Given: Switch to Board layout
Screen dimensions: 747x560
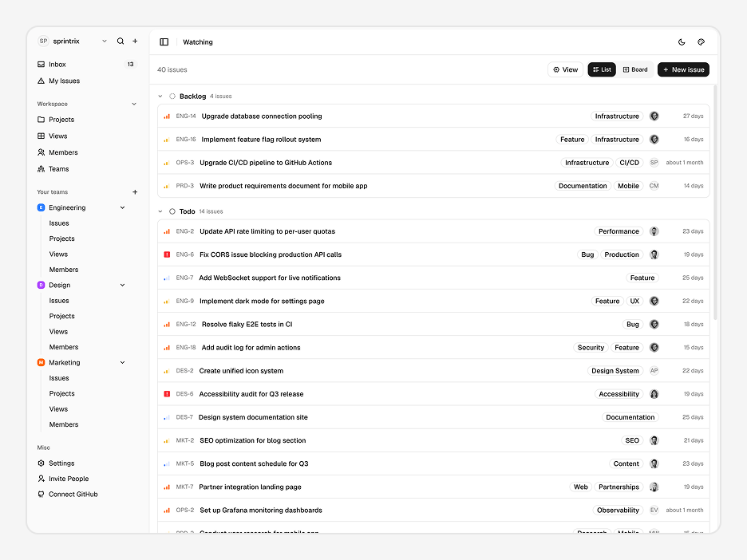Looking at the screenshot, I should [635, 69].
